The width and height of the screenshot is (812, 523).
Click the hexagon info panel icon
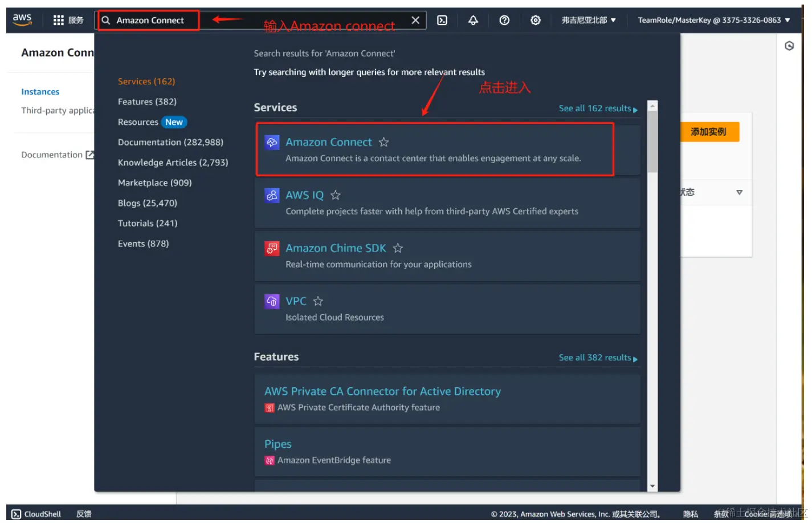coord(789,46)
